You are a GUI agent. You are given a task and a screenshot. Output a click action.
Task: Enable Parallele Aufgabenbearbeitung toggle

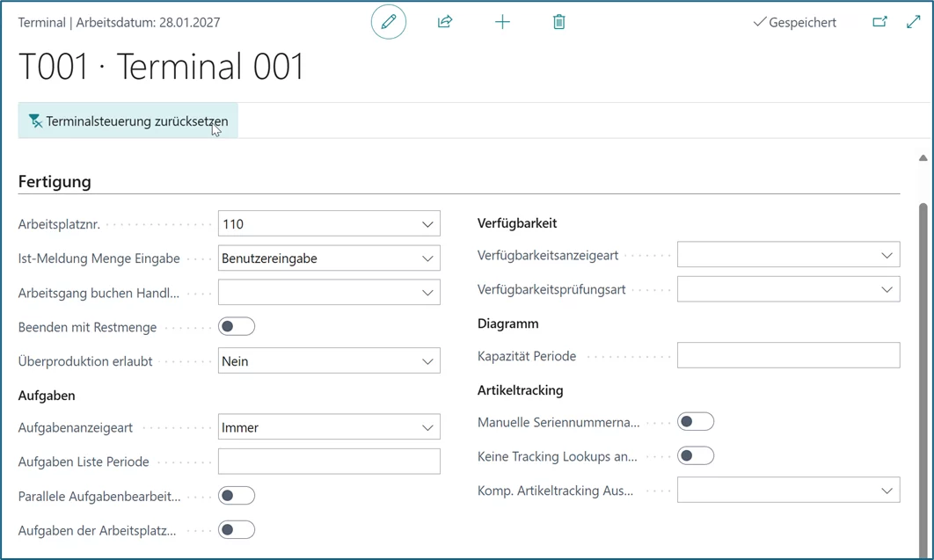point(237,496)
